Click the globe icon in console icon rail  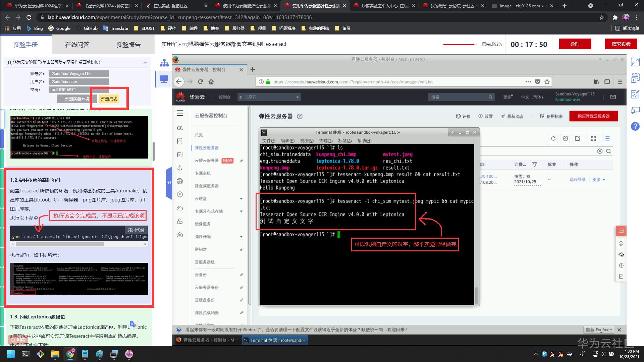[x=180, y=181]
